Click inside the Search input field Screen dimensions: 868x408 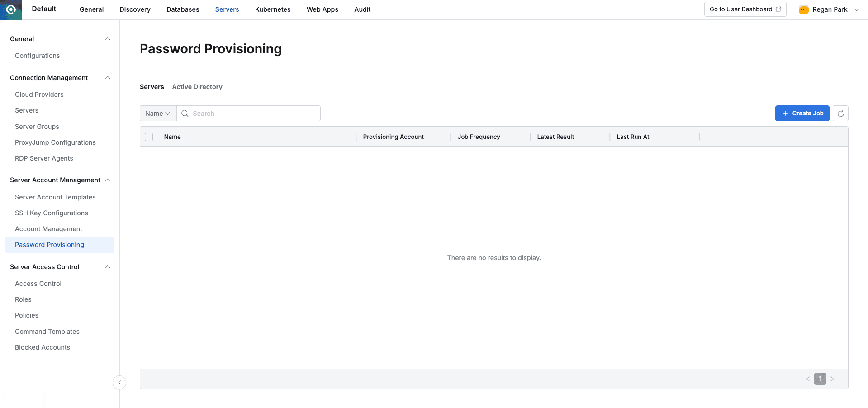(249, 113)
